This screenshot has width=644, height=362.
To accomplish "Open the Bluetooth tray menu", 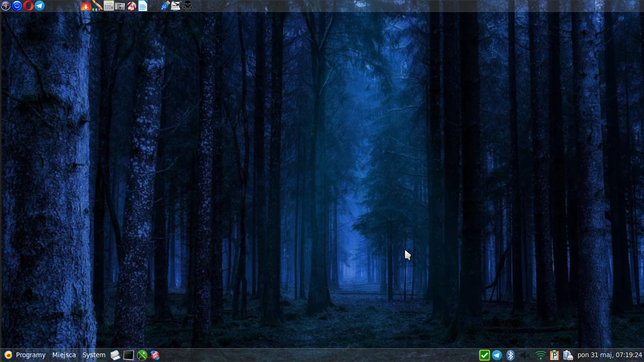I will [510, 355].
